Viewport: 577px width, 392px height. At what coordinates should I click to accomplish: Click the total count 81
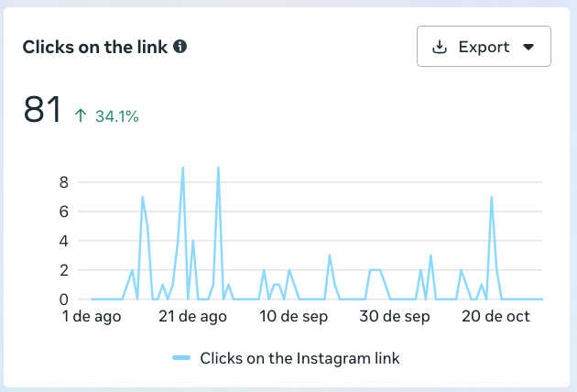click(42, 110)
